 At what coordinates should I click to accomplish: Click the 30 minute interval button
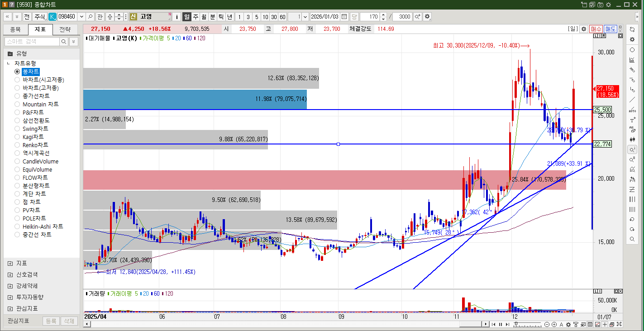[x=274, y=17]
